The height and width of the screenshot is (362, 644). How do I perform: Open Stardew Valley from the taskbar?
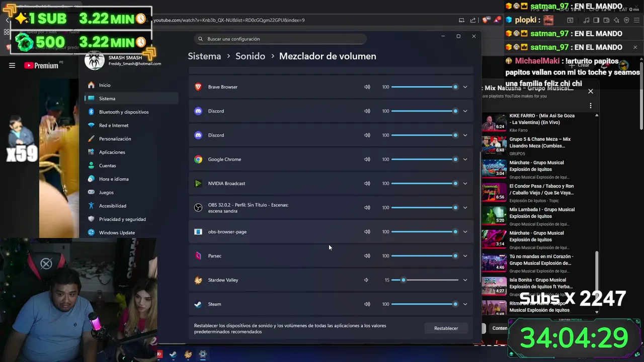[x=188, y=354]
